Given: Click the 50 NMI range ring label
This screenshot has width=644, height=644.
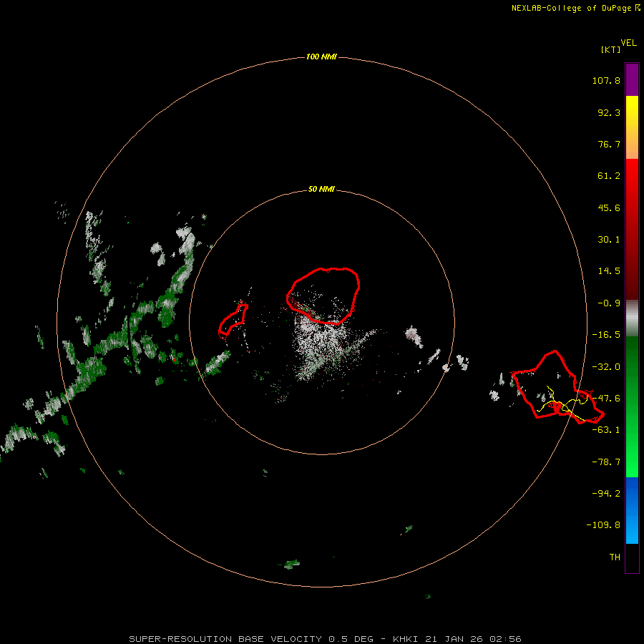Looking at the screenshot, I should [x=321, y=189].
